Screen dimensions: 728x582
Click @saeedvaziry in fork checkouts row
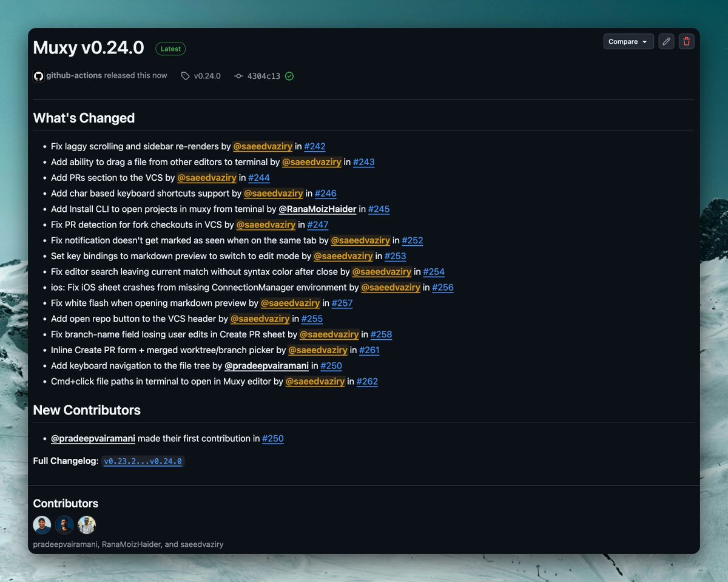266,225
